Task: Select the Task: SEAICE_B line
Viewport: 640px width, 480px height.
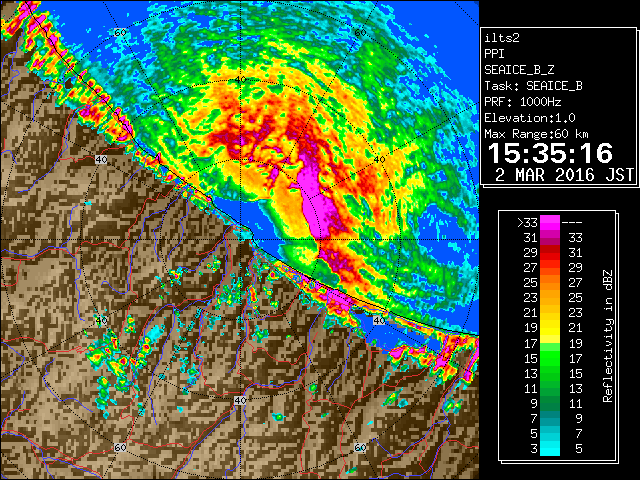Action: [533, 86]
